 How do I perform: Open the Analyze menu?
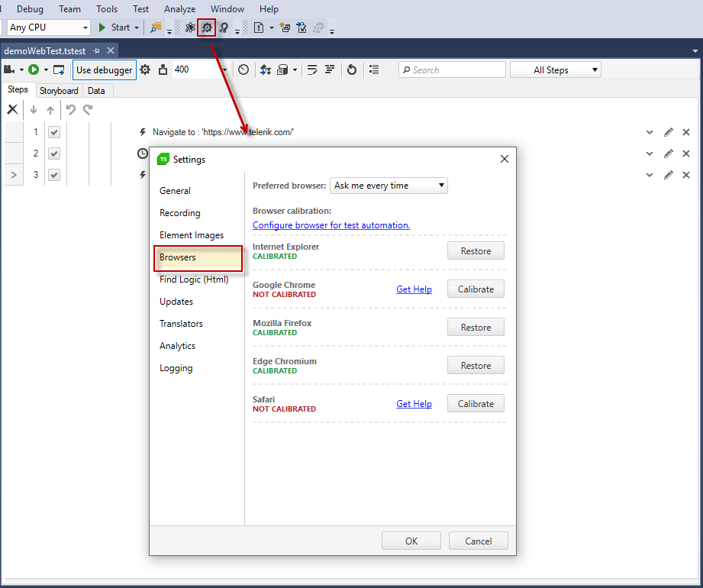(x=180, y=9)
